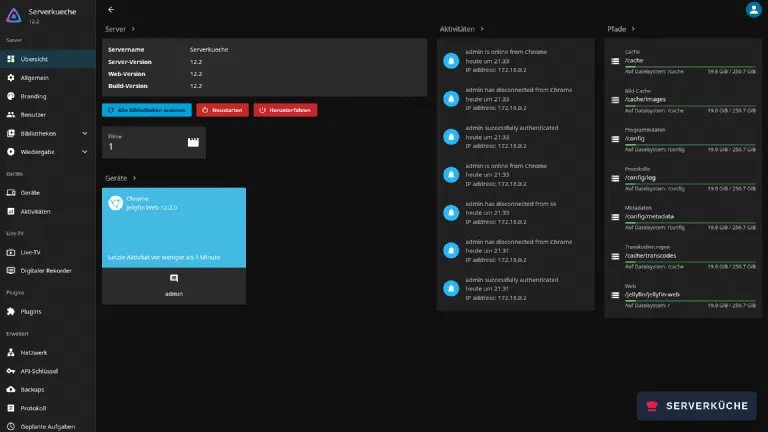Viewport: 768px width, 432px height.
Task: Click the API-Schlüssel key icon
Action: click(x=11, y=371)
